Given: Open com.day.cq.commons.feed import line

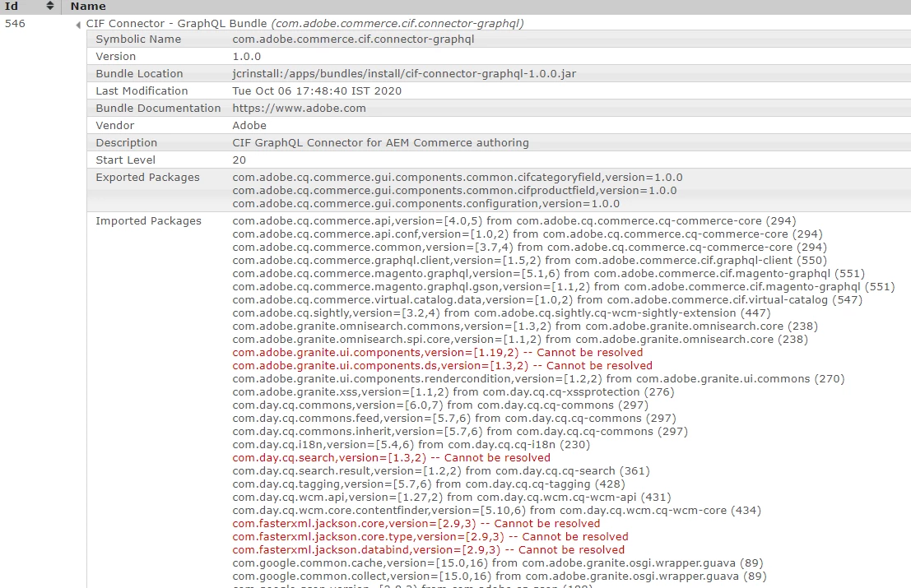Looking at the screenshot, I should pos(454,419).
